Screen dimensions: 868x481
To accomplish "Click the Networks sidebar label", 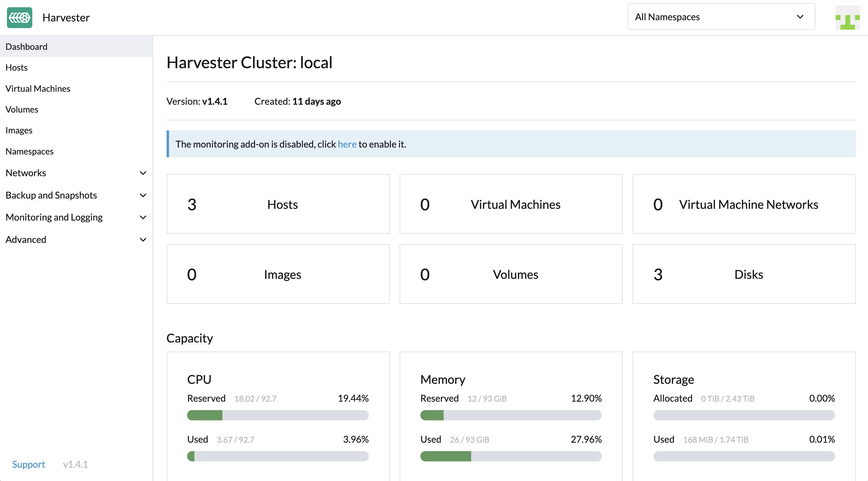I will (26, 173).
